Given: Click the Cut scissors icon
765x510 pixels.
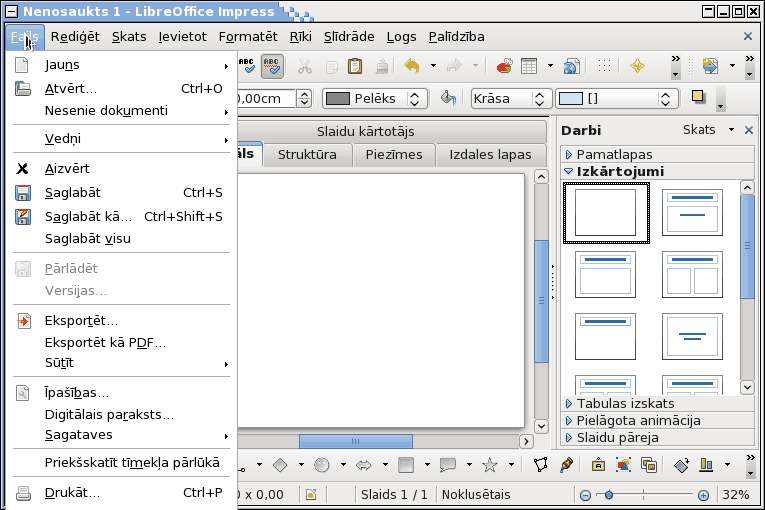Looking at the screenshot, I should pyautogui.click(x=305, y=66).
